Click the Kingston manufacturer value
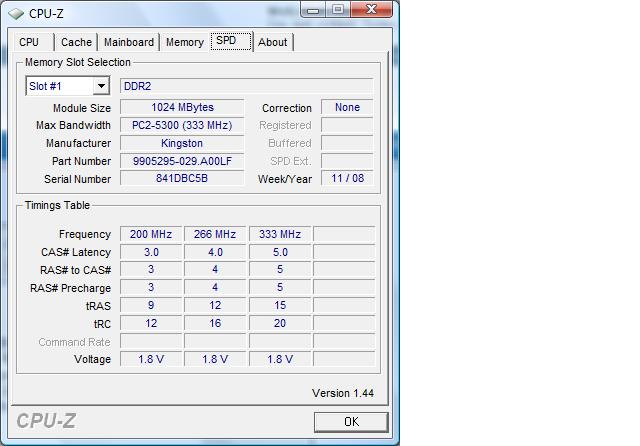The image size is (640, 446). point(182,143)
